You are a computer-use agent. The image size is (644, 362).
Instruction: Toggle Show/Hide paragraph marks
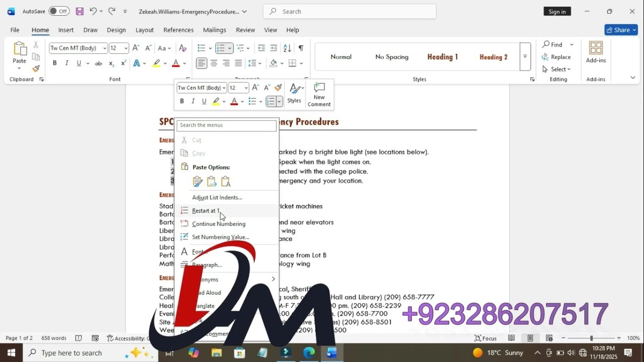point(301,48)
